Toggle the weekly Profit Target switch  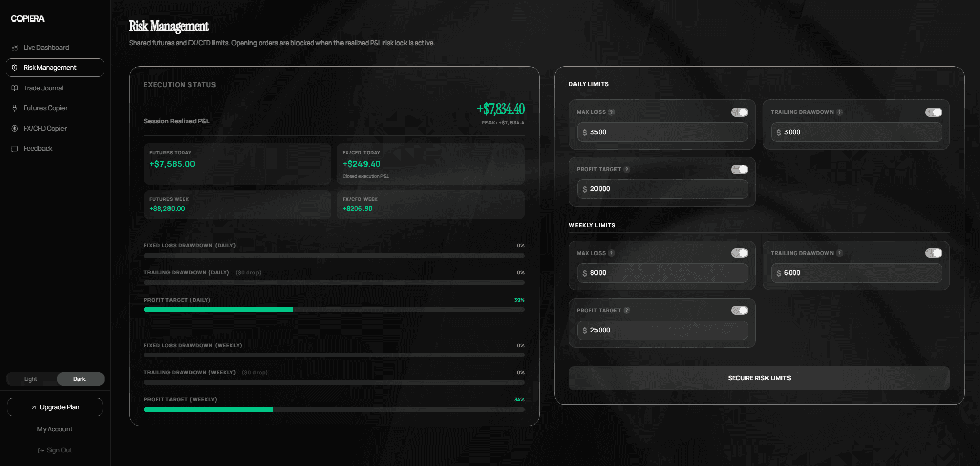click(x=739, y=310)
